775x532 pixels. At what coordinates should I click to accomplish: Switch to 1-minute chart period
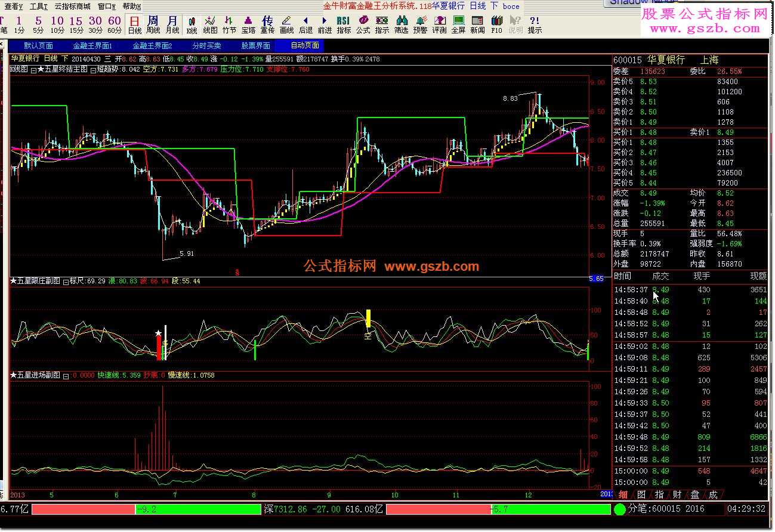(x=20, y=24)
